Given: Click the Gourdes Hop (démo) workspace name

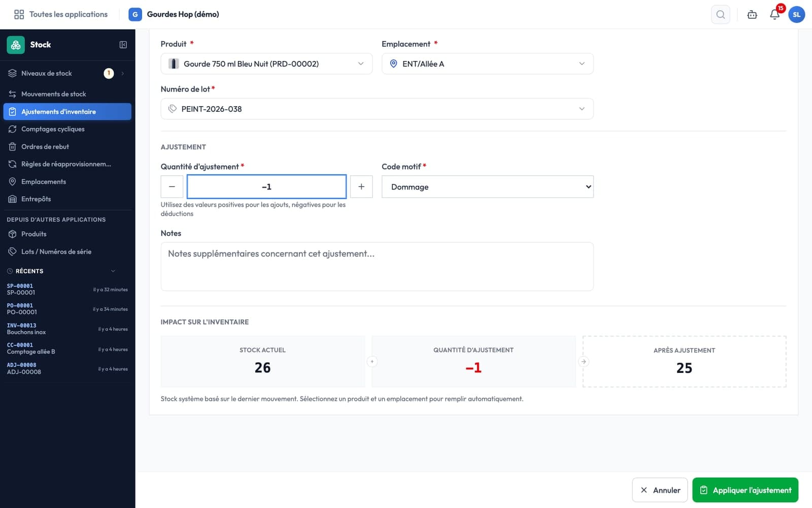Looking at the screenshot, I should pos(183,14).
